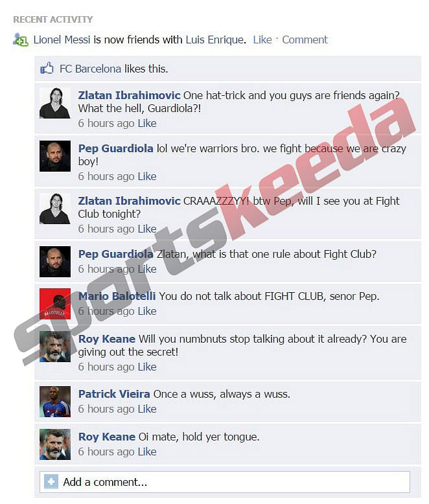429x504 pixels.
Task: Click Roy Keane's avatar on the numbnuts comment
Action: tap(55, 347)
